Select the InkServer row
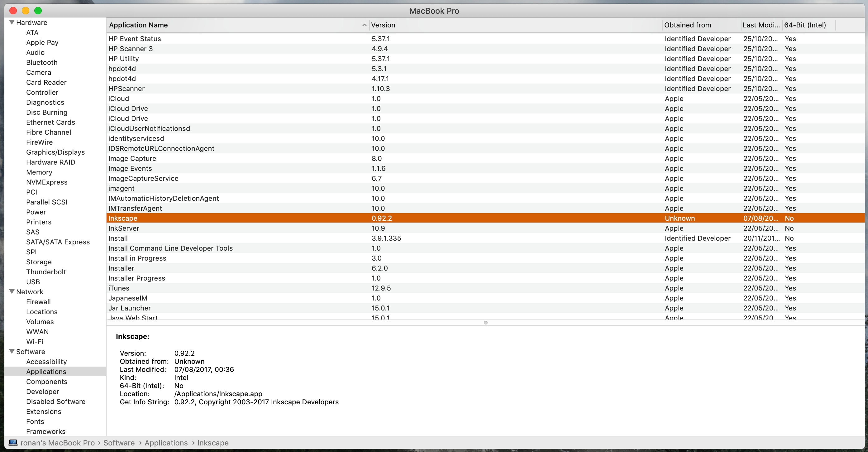 tap(485, 228)
